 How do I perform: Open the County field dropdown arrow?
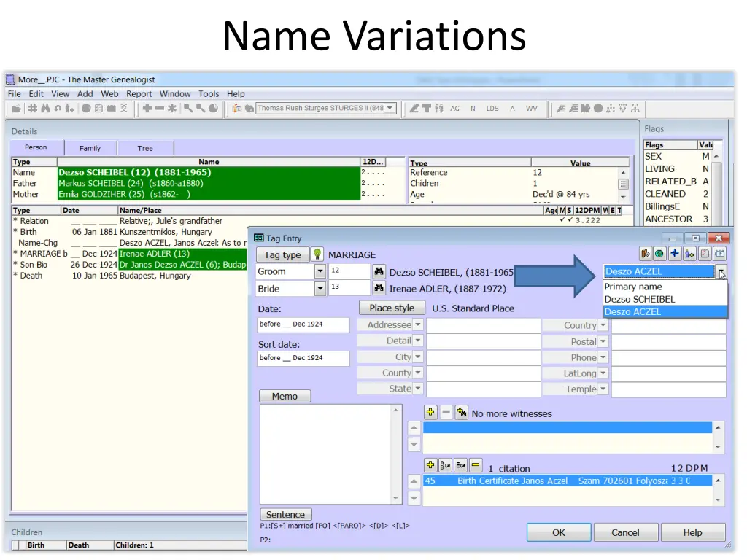[x=418, y=373]
